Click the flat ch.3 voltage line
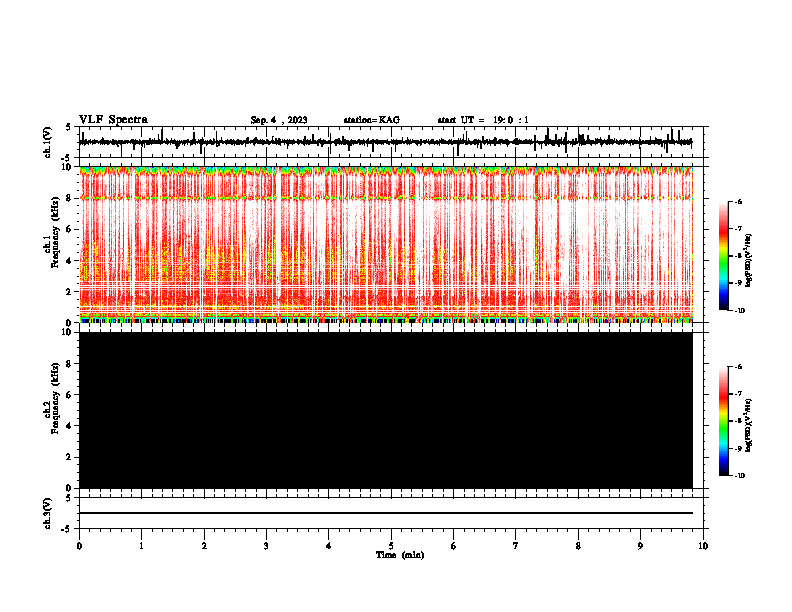This screenshot has height=612, width=792. coord(385,513)
